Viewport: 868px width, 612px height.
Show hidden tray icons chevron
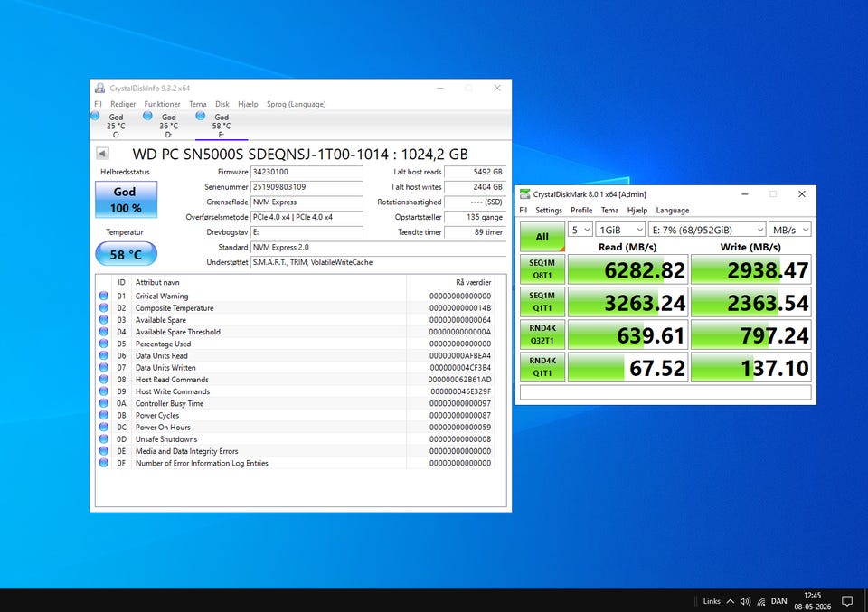[731, 601]
